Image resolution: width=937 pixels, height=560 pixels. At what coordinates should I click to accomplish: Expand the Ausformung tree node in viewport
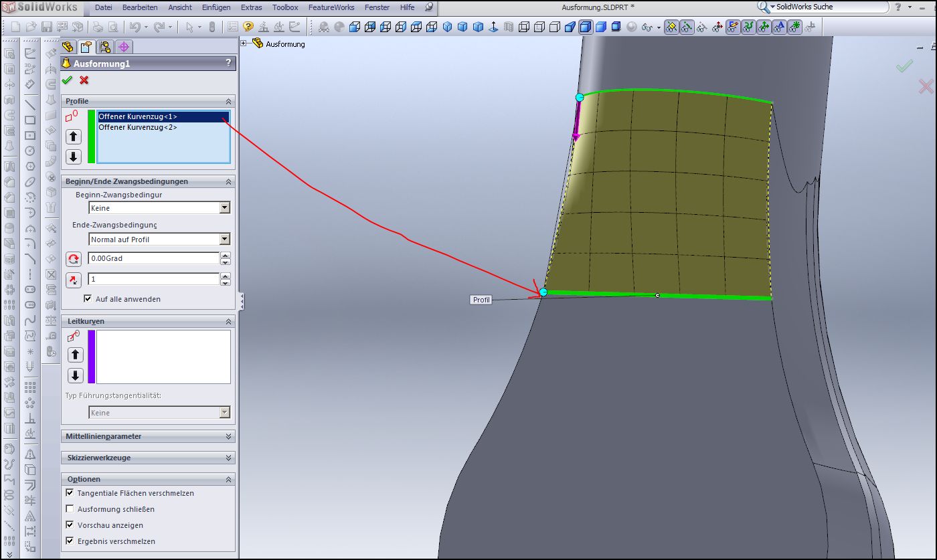pyautogui.click(x=244, y=43)
